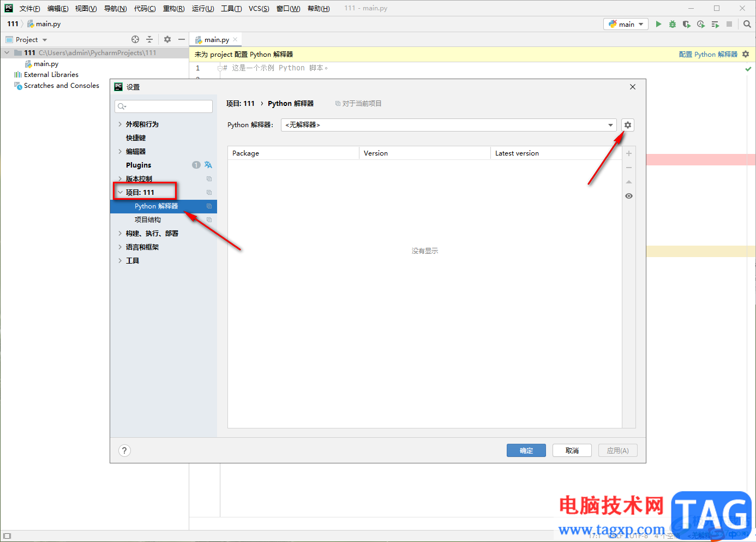Open the Python interpreter dropdown
Screen dimensions: 756x542
pyautogui.click(x=448, y=125)
